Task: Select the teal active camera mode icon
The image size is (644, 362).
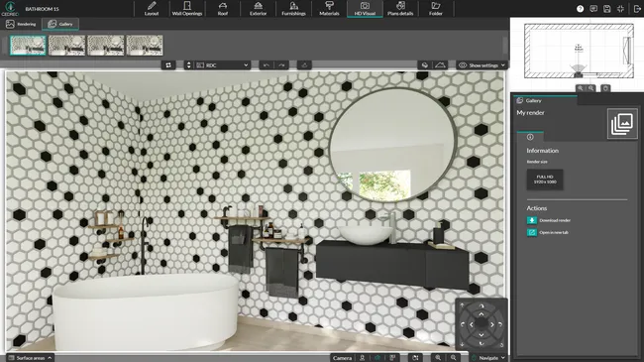Action: pyautogui.click(x=377, y=358)
